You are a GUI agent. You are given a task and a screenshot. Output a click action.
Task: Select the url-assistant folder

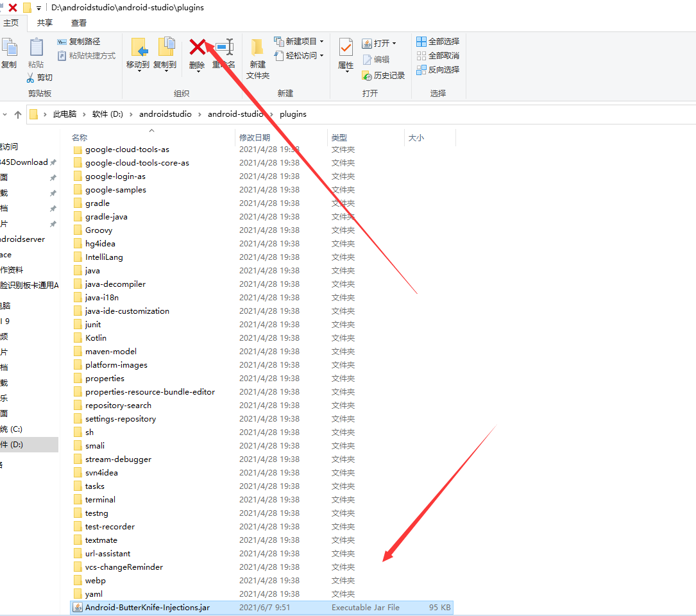coord(108,554)
